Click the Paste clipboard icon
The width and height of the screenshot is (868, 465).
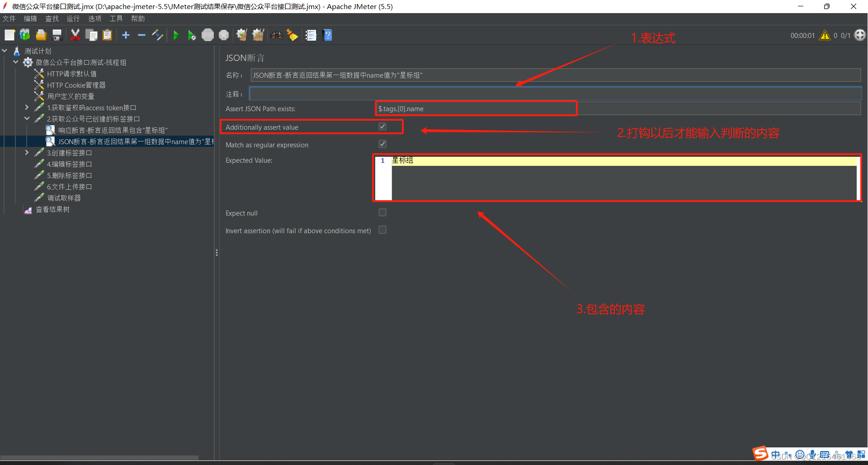(107, 35)
